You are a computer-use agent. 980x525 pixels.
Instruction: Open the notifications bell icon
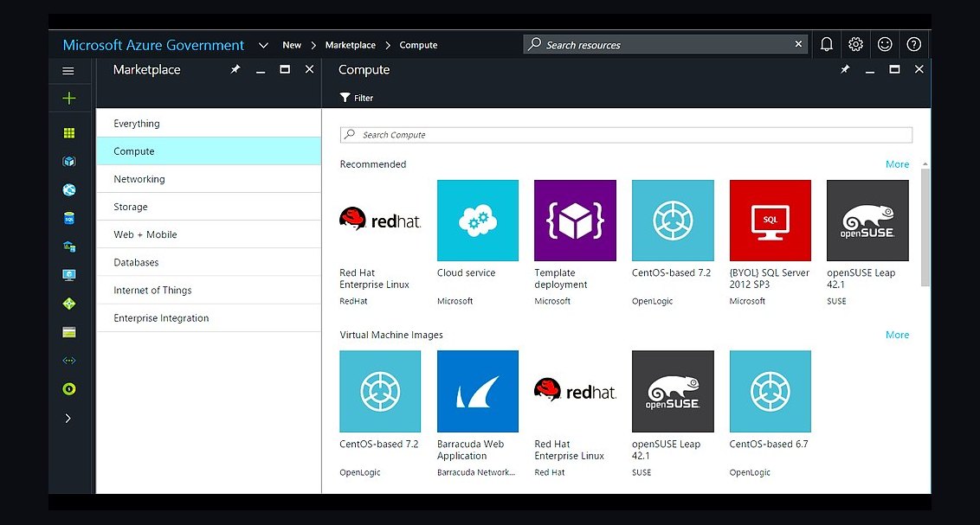pos(826,44)
